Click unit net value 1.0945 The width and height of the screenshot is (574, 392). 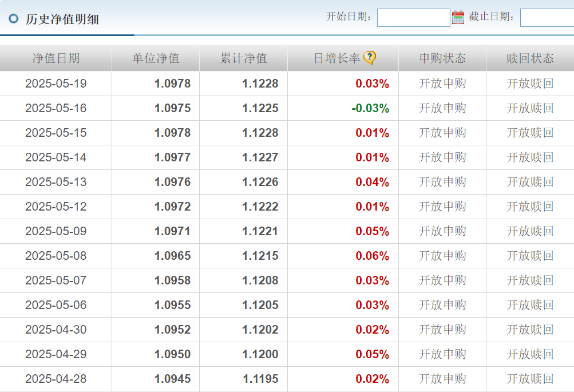(x=172, y=378)
